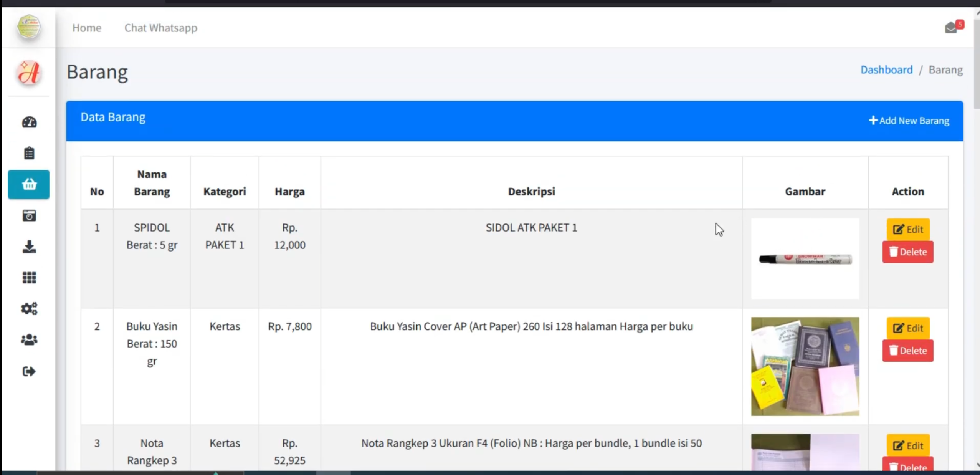The height and width of the screenshot is (475, 980).
Task: Click the 'Data Barang' panel title
Action: pos(113,117)
